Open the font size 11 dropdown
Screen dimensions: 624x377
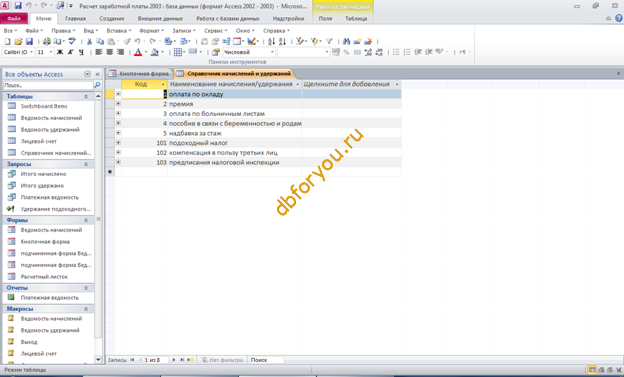(51, 52)
